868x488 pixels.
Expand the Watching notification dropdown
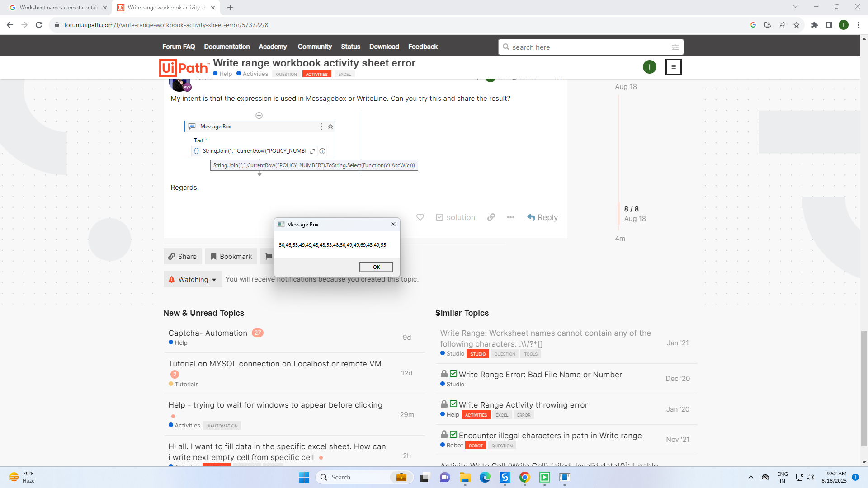point(193,279)
